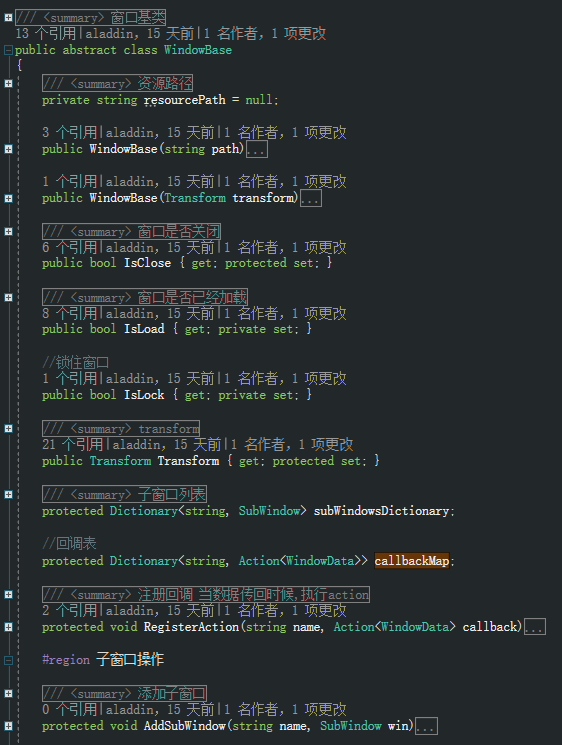Screen dimensions: 562x745
Task: Open aladdin author history for the WindowBase class
Action: (x=140, y=33)
